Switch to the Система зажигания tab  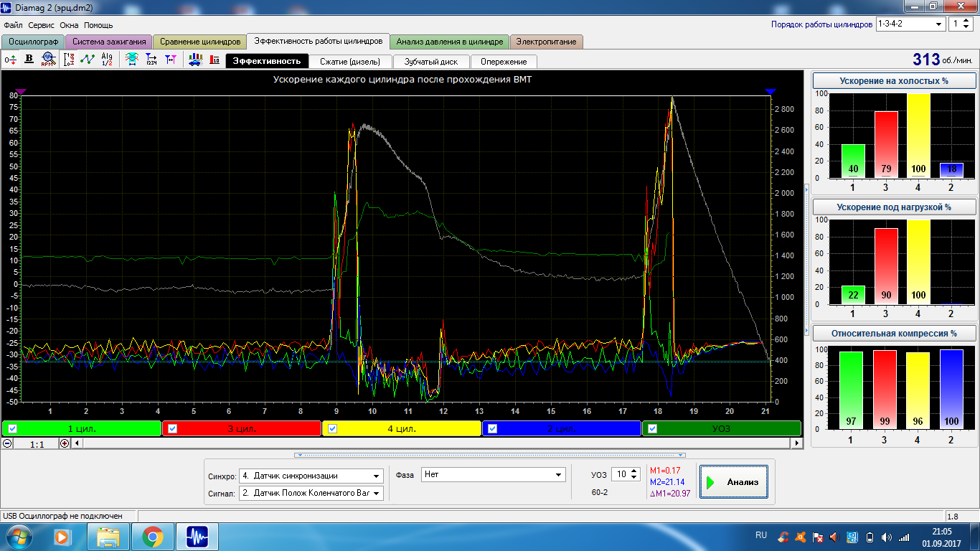coord(108,42)
